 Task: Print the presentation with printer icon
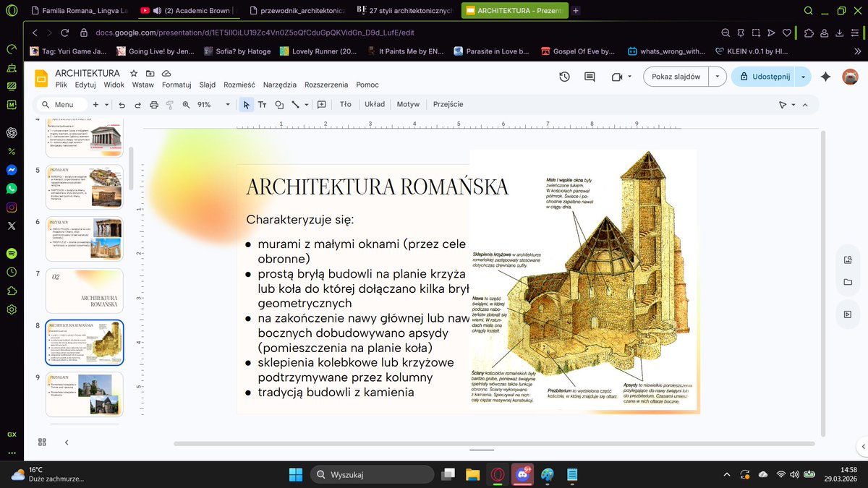tap(153, 105)
